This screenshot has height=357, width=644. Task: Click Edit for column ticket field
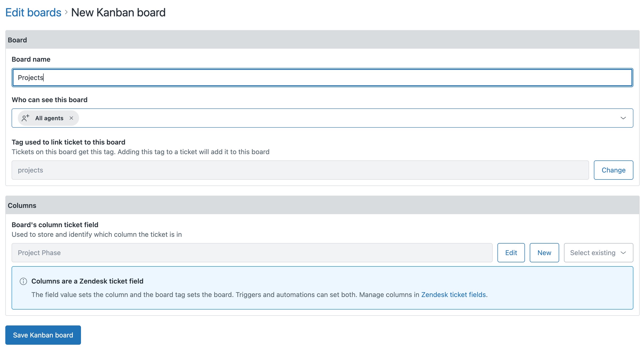[511, 252]
